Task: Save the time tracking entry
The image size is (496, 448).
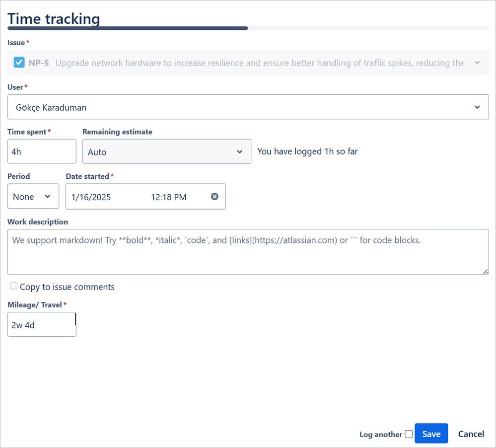Action: (x=431, y=434)
